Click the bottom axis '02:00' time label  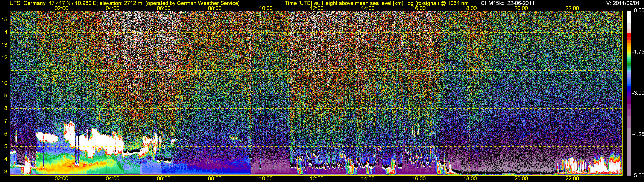pos(61,179)
